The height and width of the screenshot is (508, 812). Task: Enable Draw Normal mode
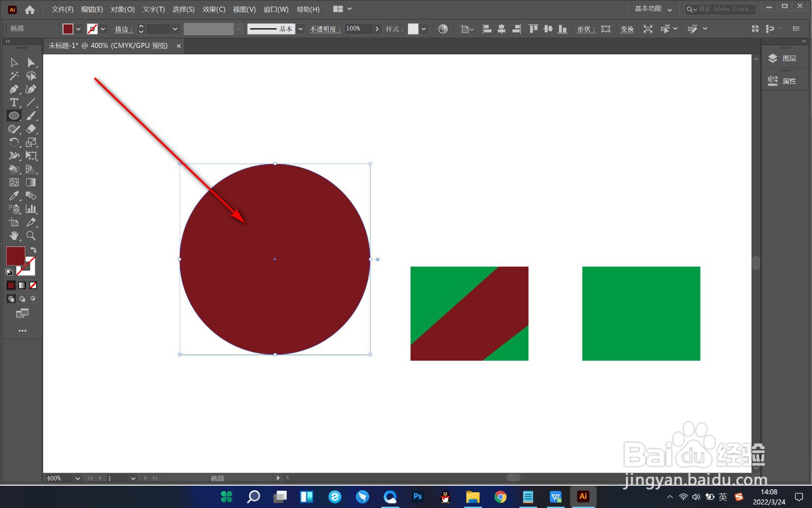point(11,299)
